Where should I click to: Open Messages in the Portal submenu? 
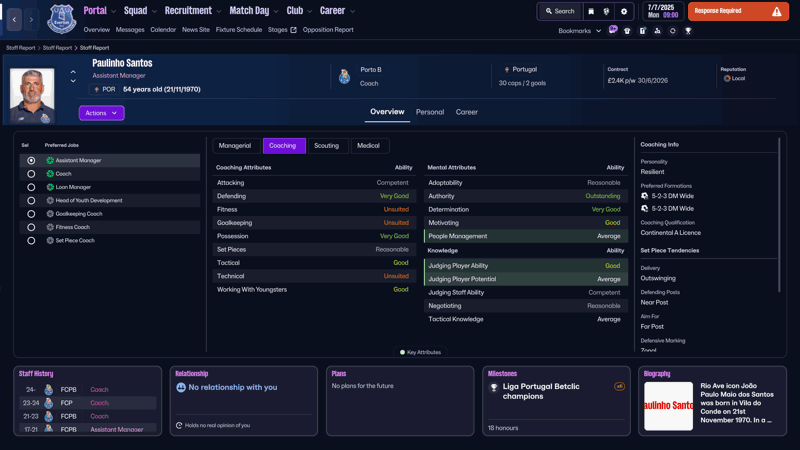tap(130, 30)
